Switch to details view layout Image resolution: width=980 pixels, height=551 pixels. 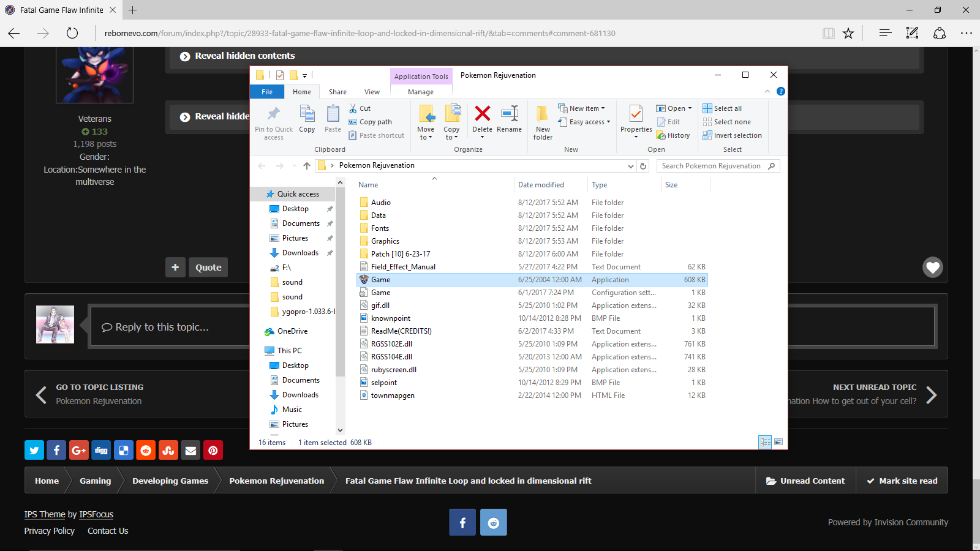coord(765,442)
